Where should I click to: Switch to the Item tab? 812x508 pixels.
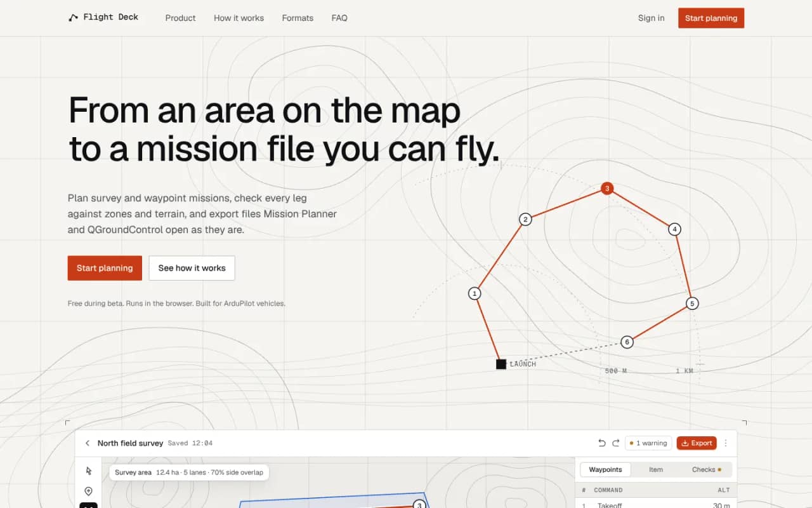point(656,470)
